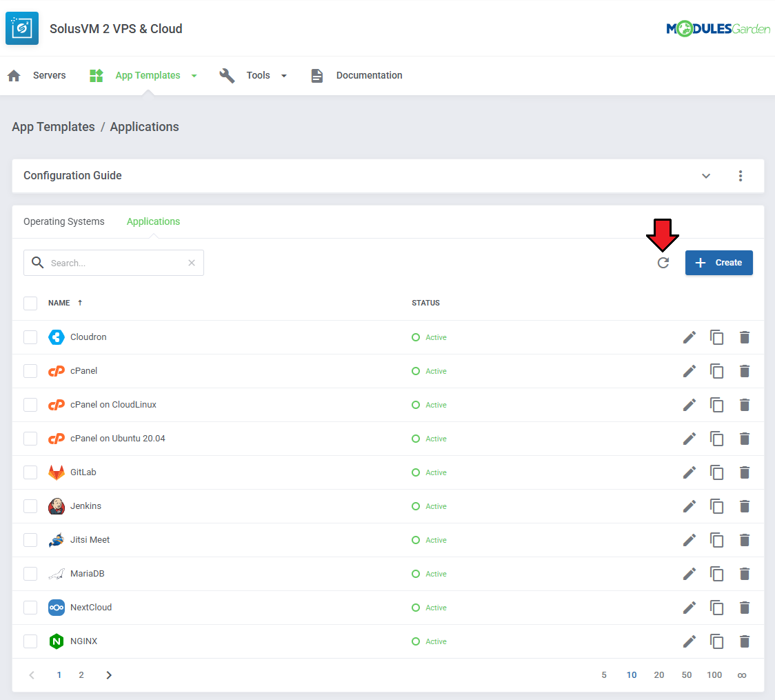Duplicate the Cloudron application

click(716, 337)
